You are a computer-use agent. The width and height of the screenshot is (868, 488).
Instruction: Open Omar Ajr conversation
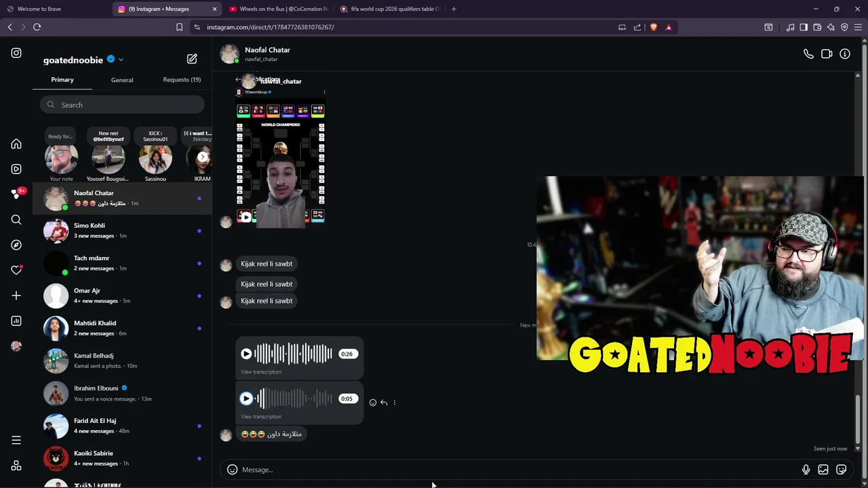pos(122,296)
